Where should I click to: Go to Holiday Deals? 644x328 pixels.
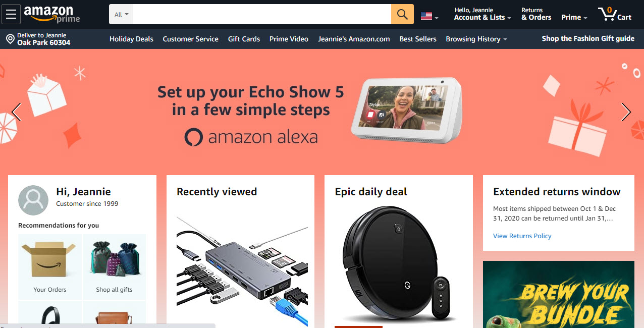click(x=131, y=39)
